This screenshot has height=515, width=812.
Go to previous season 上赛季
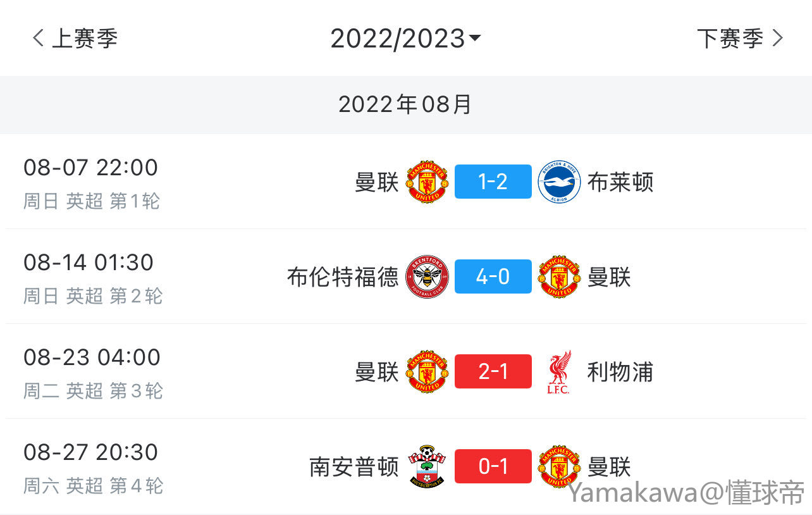(75, 39)
